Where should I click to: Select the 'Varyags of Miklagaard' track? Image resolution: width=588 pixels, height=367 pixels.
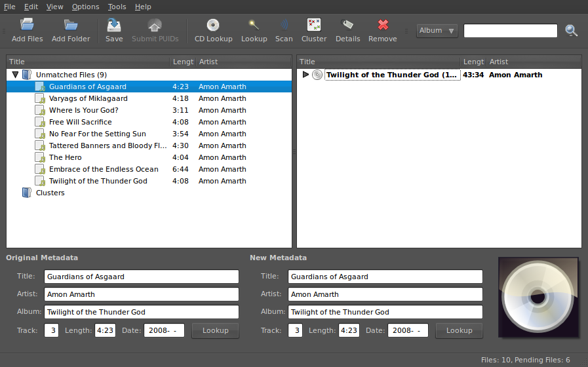click(149, 98)
